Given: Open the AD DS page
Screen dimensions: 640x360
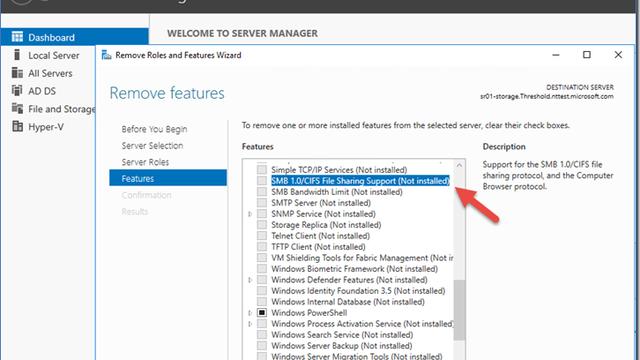Looking at the screenshot, I should tap(42, 91).
